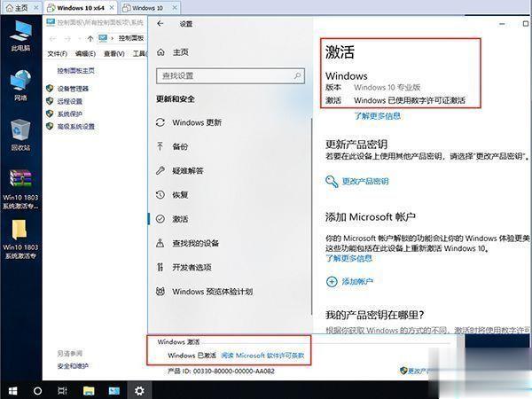
Task: Open the Windows Start button
Action: 13,390
